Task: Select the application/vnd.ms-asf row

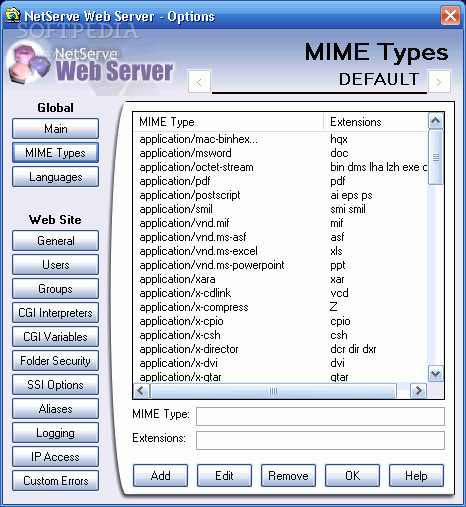Action: coord(280,237)
